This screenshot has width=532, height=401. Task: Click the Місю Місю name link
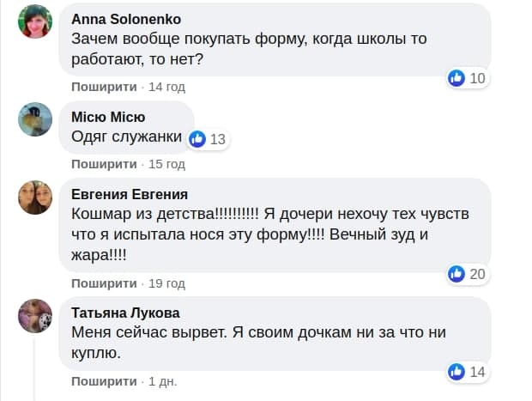[x=108, y=117]
